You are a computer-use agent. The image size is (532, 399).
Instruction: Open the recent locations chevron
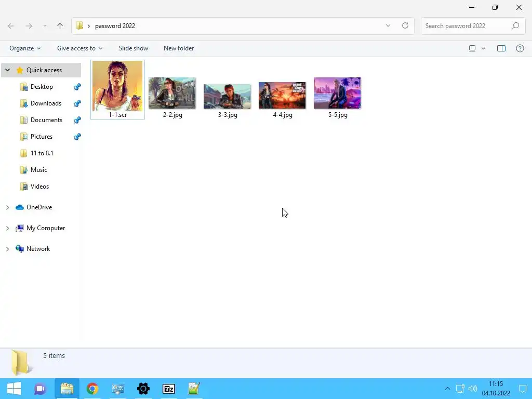click(45, 26)
